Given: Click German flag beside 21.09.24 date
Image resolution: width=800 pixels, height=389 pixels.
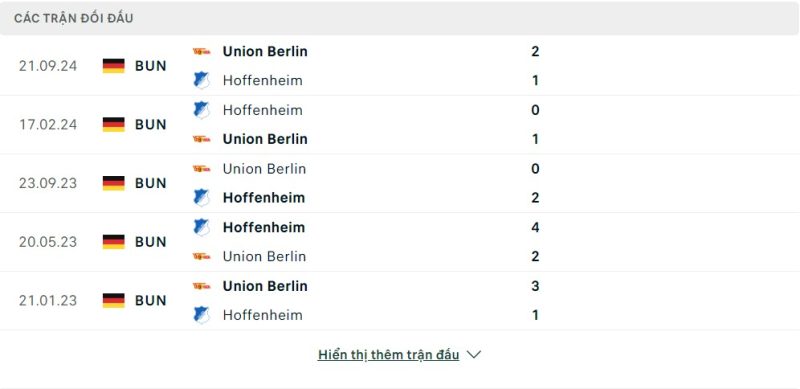Looking at the screenshot, I should click(113, 66).
